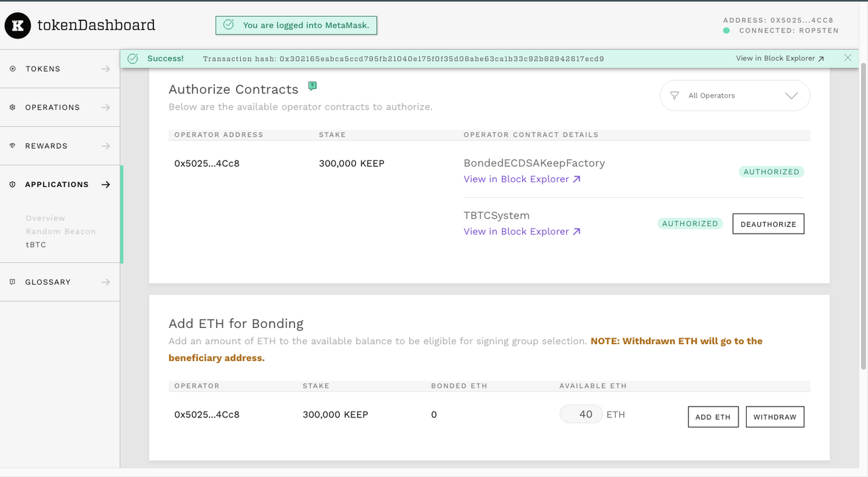Click the Add ETH button

pos(713,417)
